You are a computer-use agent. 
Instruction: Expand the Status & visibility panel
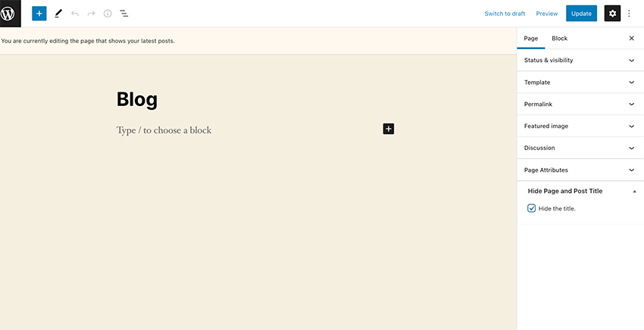click(580, 61)
